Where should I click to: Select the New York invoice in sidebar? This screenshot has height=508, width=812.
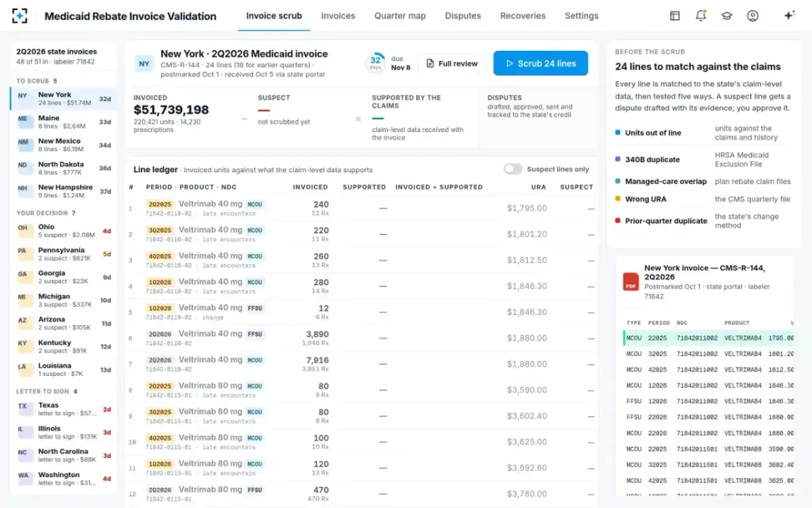tap(63, 99)
